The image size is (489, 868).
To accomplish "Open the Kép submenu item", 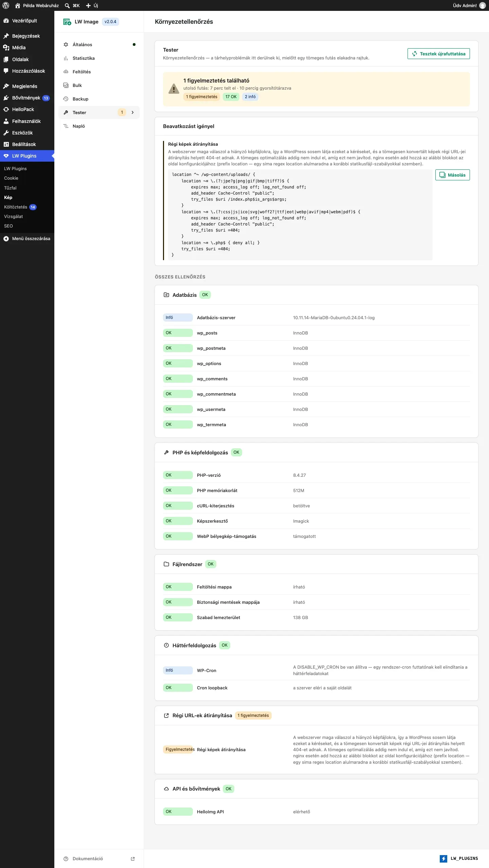I will pos(8,197).
